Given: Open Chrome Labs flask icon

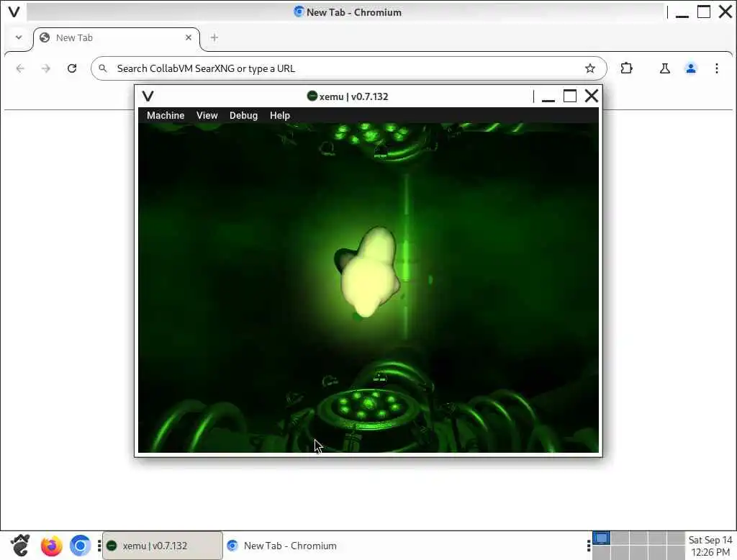Looking at the screenshot, I should pos(664,68).
